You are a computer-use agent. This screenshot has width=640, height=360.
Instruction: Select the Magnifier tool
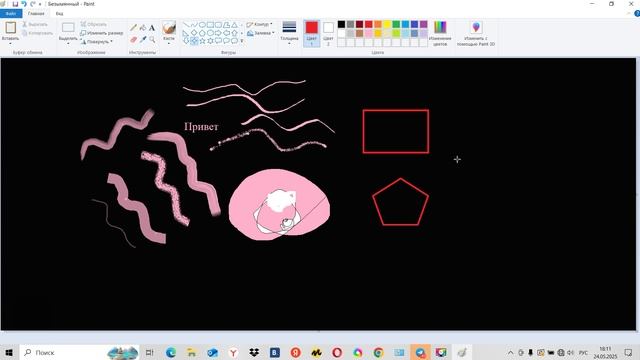pos(152,40)
